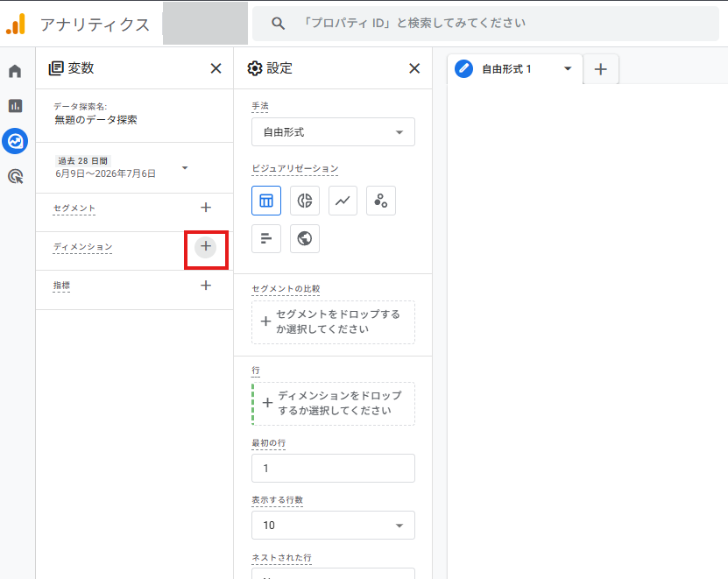
Task: Click the ビジュアリゼーション label
Action: click(295, 168)
